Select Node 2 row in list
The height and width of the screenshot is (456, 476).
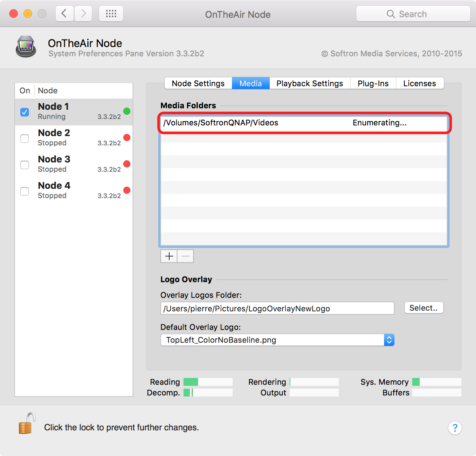74,138
